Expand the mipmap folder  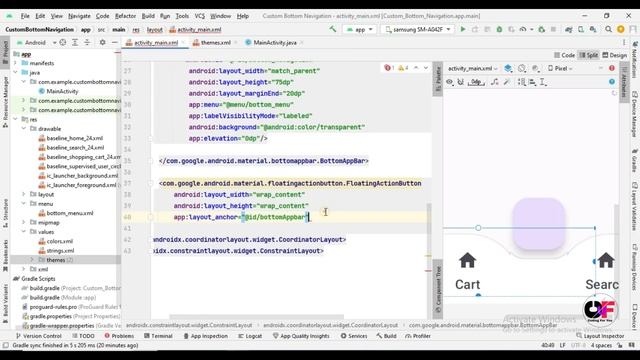[x=24, y=222]
